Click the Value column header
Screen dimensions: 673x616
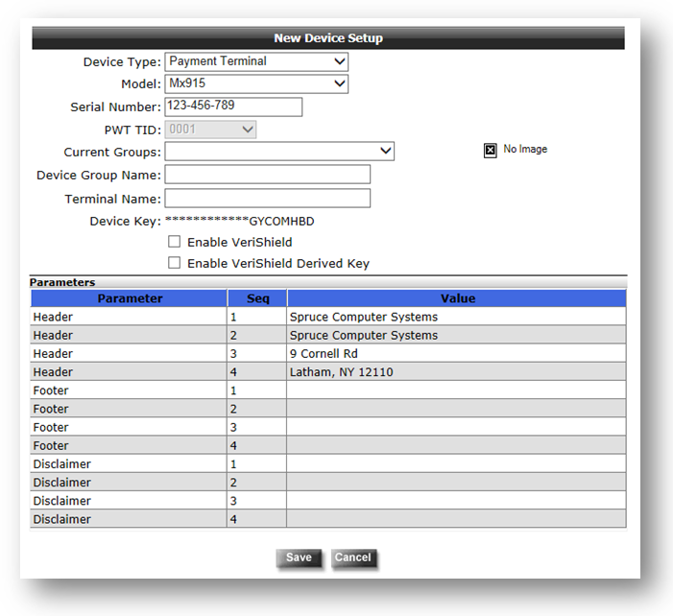point(457,298)
